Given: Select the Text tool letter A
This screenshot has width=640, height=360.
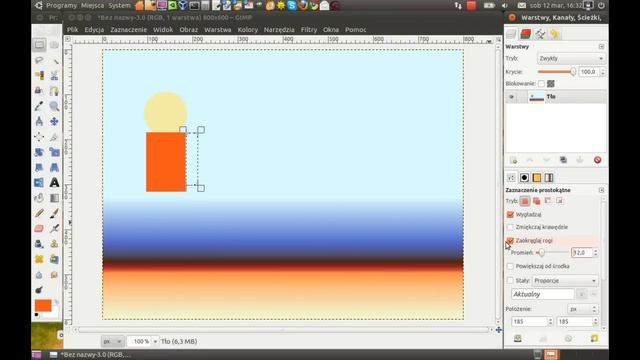Looking at the screenshot, I should click(54, 182).
